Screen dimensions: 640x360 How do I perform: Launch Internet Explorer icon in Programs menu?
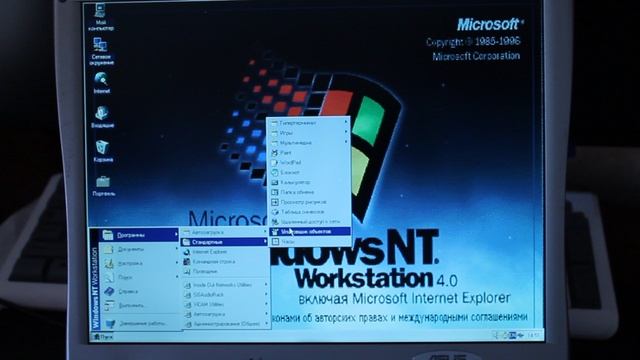(187, 252)
